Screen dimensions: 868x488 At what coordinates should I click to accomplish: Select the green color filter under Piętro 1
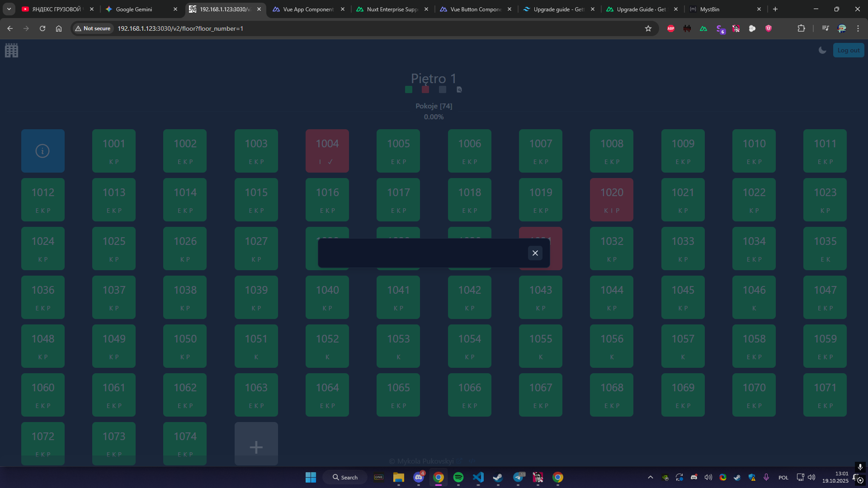click(409, 89)
